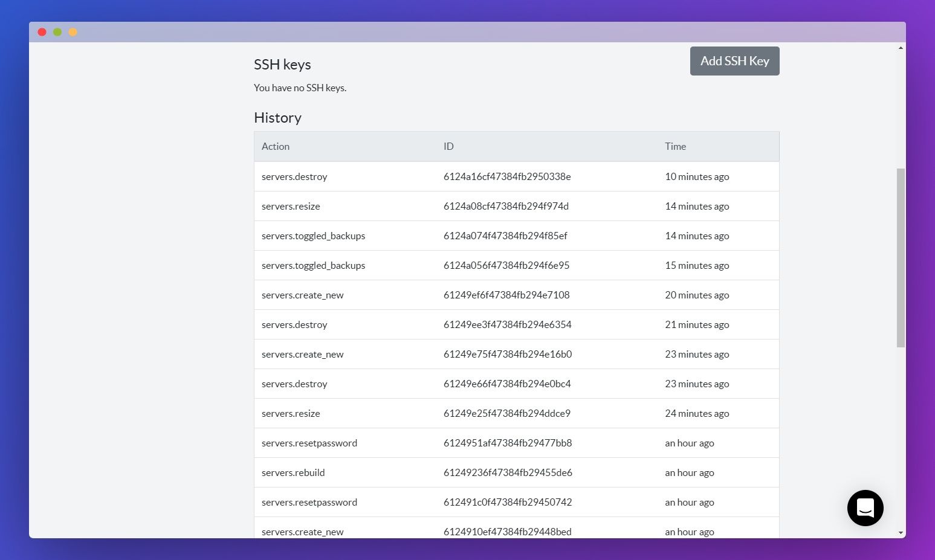Click ID 6124a074f47384fb294f85ef
Screen dimensions: 935x560
point(505,236)
